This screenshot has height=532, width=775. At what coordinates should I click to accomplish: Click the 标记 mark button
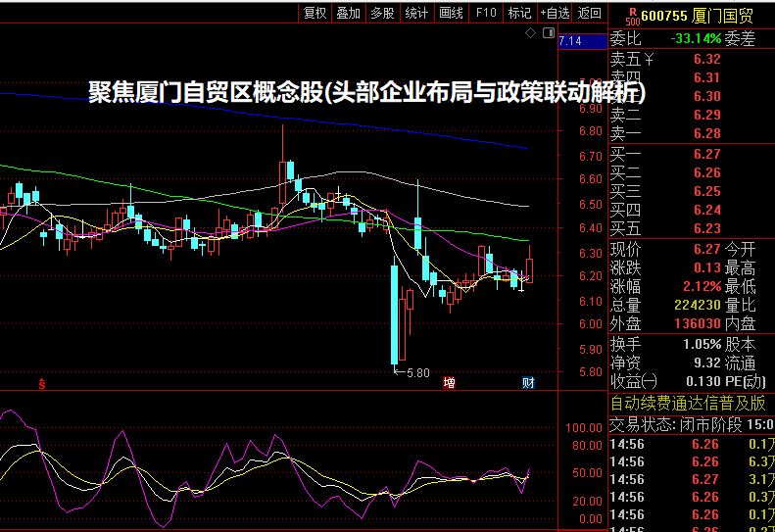[519, 14]
